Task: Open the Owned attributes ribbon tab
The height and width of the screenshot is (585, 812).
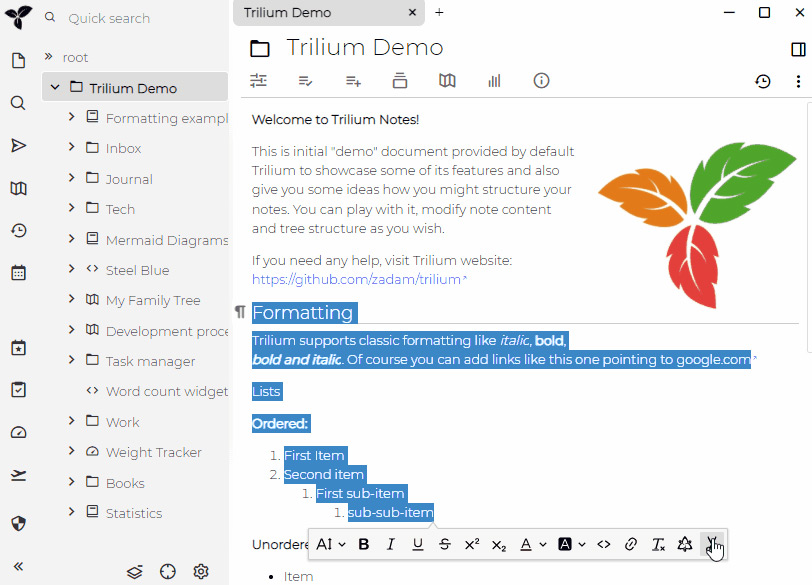Action: click(306, 81)
